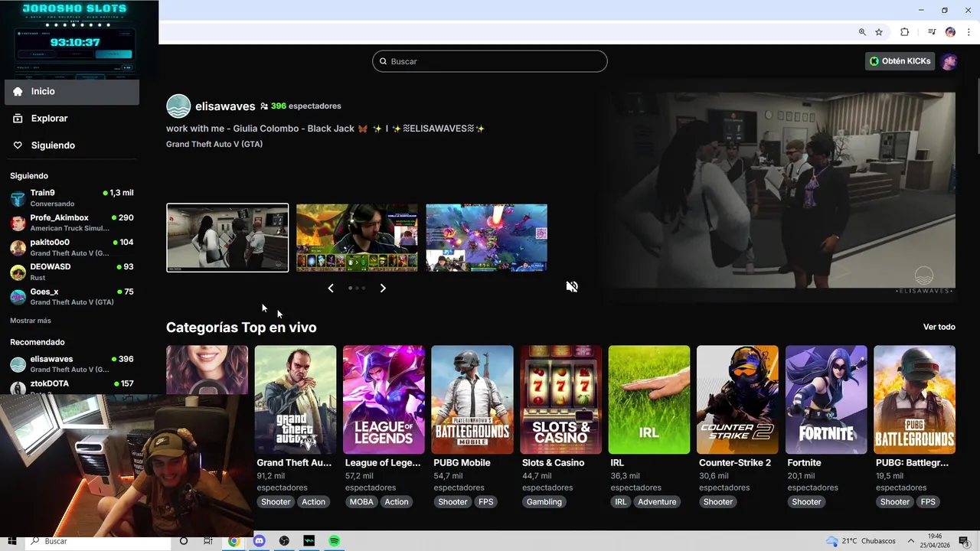Open the Fortnite category card

[x=826, y=399]
